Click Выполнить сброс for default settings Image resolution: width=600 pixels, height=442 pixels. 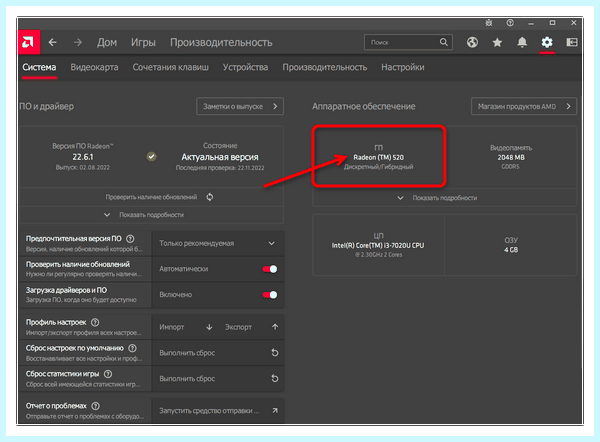pyautogui.click(x=218, y=353)
